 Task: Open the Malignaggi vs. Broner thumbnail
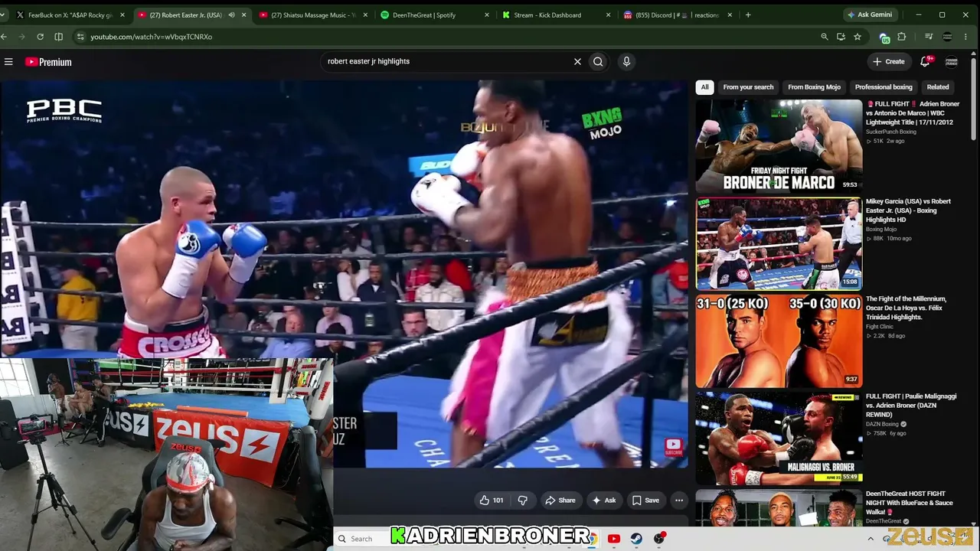[779, 439]
